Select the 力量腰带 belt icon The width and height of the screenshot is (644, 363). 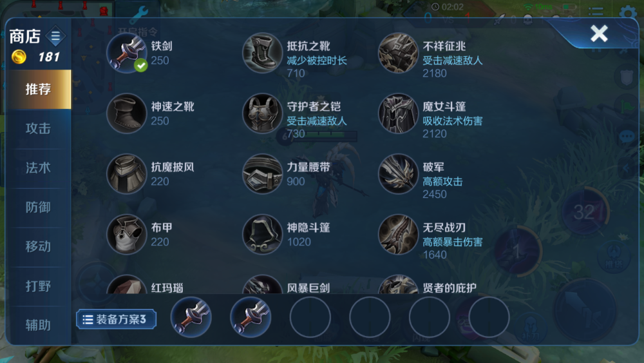tap(262, 173)
